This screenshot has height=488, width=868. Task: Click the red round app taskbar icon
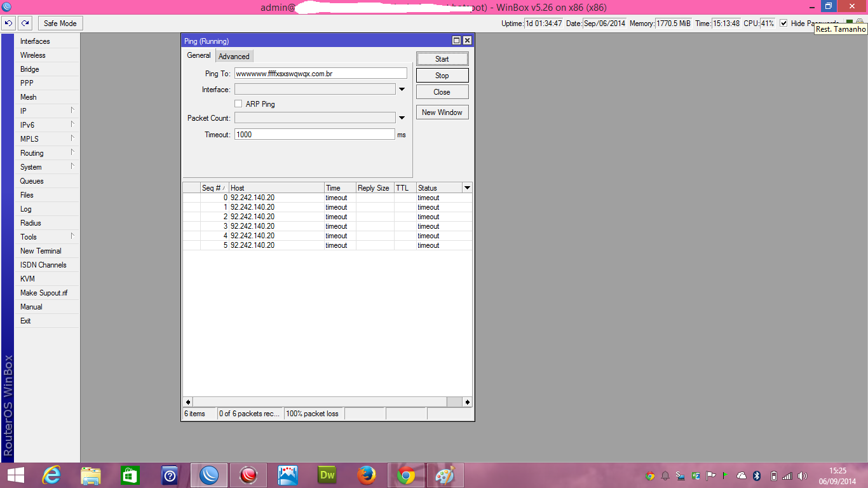pyautogui.click(x=248, y=475)
